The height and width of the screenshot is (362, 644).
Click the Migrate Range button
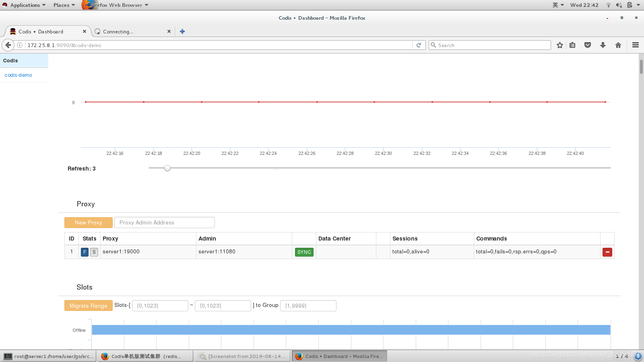click(x=89, y=306)
